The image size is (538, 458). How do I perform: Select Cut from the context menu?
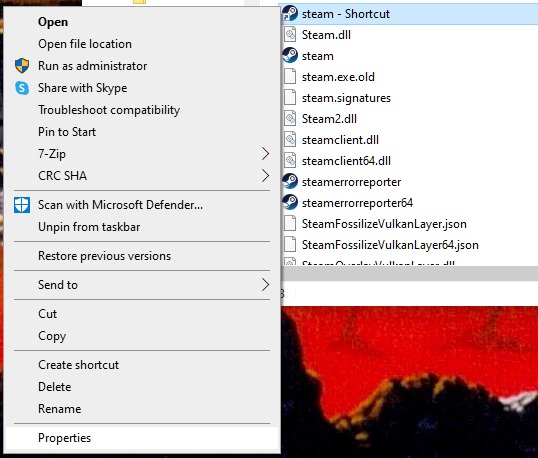tap(142, 314)
